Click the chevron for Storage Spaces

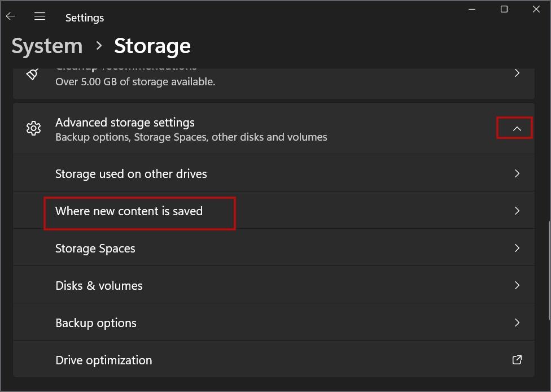517,248
